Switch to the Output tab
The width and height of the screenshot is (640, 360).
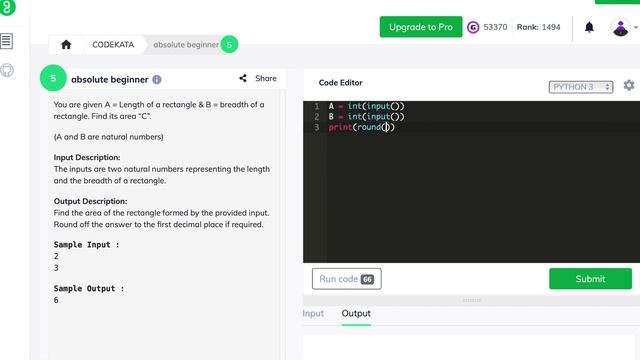tap(356, 313)
